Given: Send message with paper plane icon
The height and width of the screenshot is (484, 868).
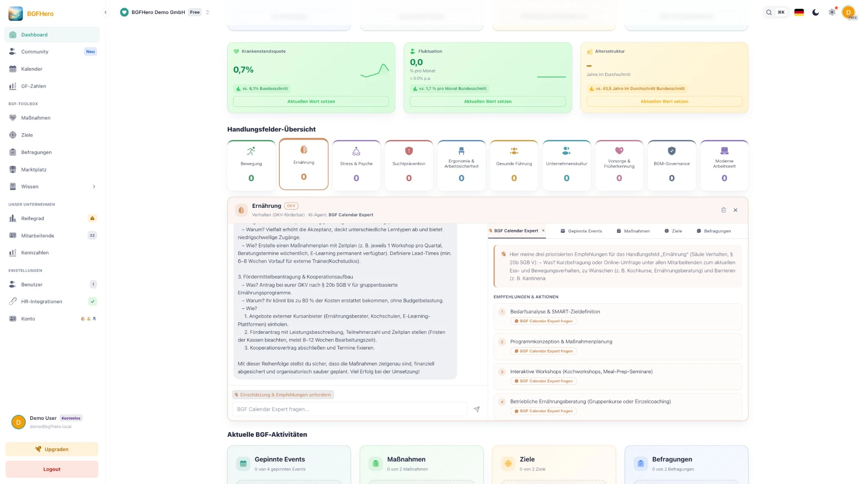Looking at the screenshot, I should click(476, 409).
